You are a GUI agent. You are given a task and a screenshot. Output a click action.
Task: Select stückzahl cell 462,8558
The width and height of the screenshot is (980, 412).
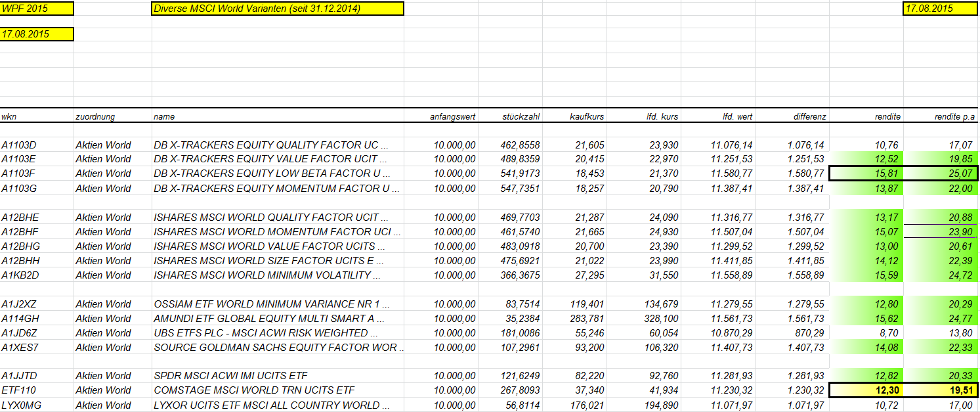(510, 145)
